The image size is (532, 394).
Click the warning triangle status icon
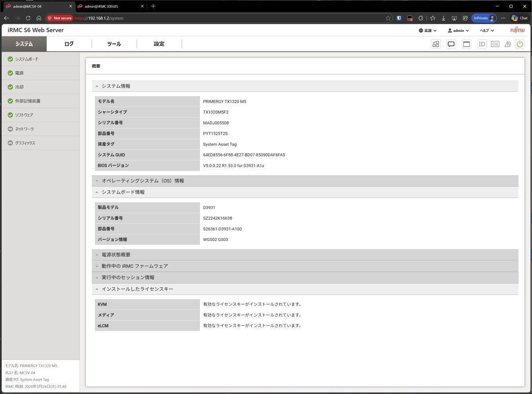508,44
